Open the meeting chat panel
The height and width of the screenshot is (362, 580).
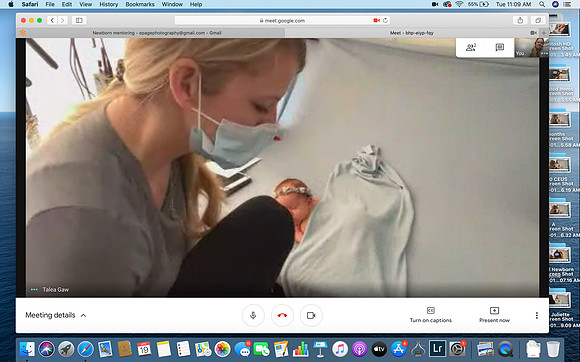(499, 47)
